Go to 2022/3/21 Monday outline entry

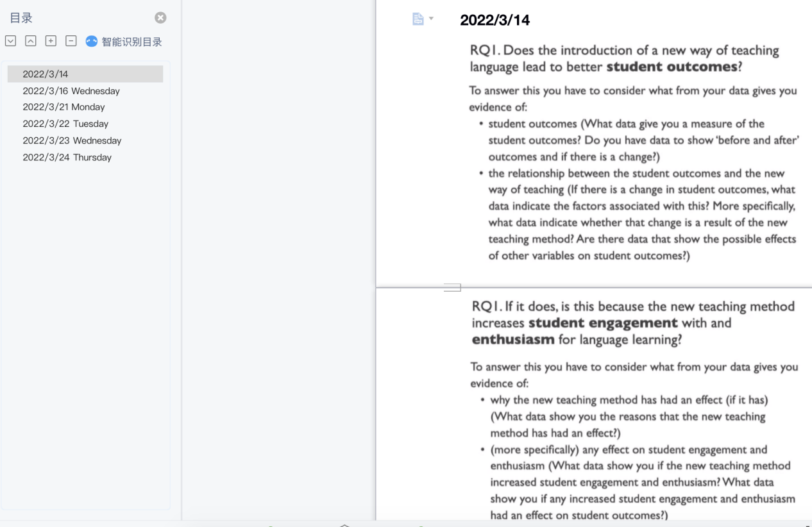pyautogui.click(x=63, y=107)
